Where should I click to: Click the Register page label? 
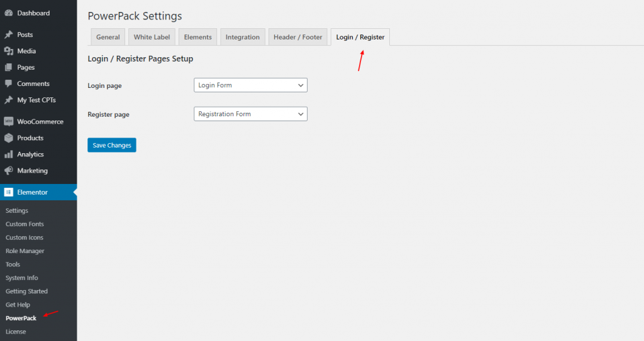pos(108,114)
